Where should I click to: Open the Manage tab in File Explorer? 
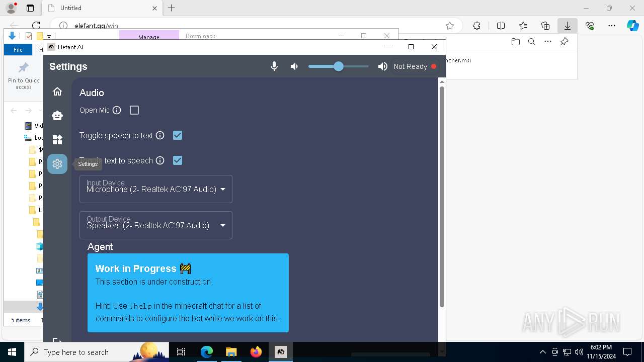149,37
